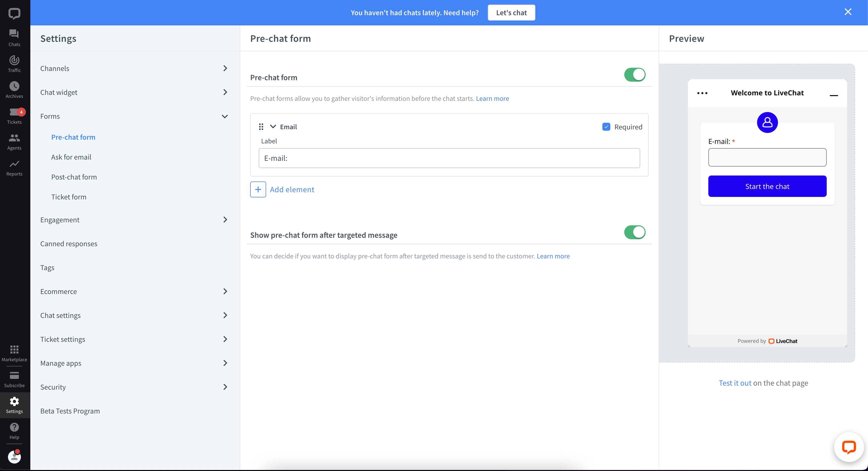The width and height of the screenshot is (868, 471).
Task: Open the Agents section
Action: [x=14, y=142]
